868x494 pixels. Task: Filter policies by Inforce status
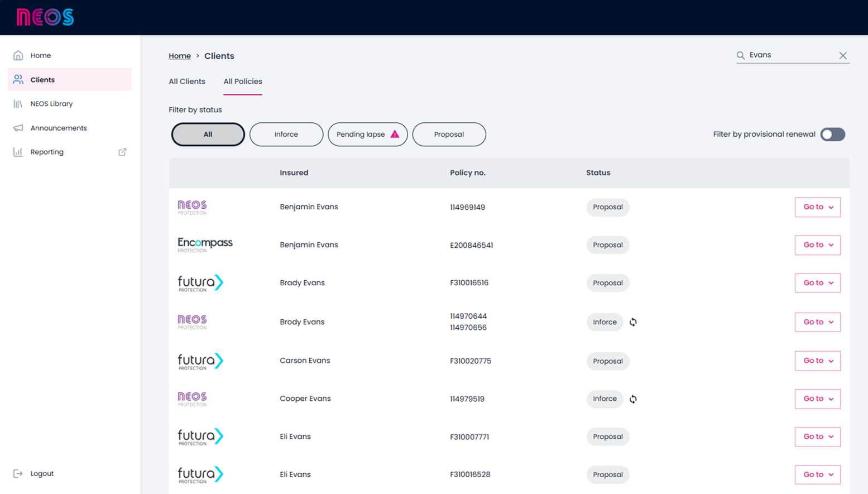(286, 135)
